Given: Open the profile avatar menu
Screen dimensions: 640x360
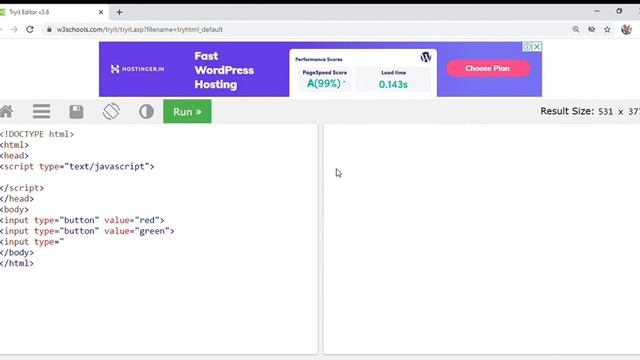Looking at the screenshot, I should pos(626,29).
